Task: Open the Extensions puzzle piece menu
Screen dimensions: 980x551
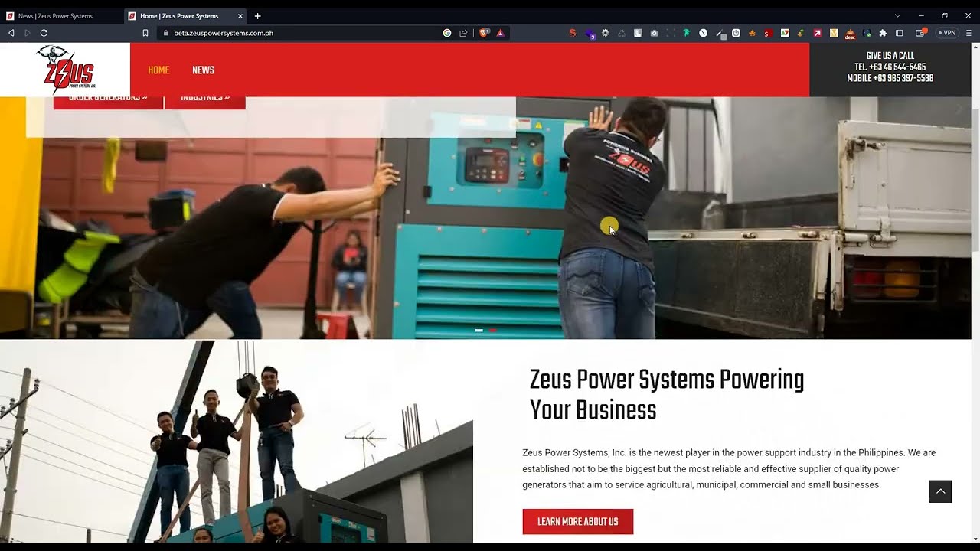Action: click(x=883, y=33)
